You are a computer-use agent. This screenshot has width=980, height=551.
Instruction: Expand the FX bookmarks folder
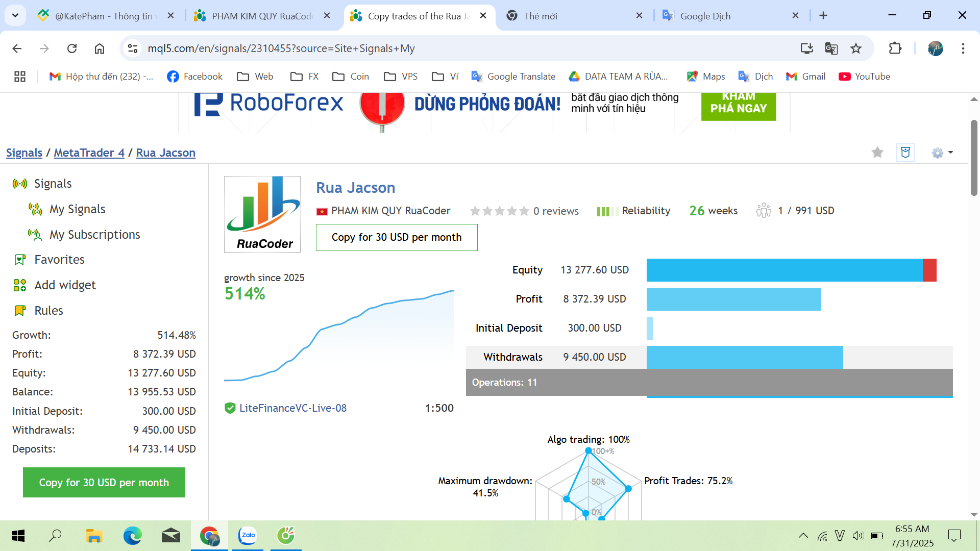click(x=305, y=77)
